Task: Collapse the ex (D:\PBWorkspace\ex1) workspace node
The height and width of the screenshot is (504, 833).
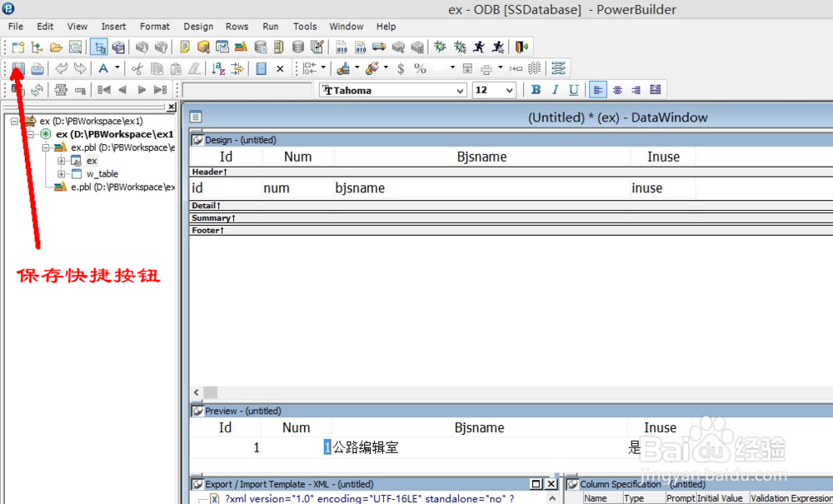Action: tap(14, 121)
